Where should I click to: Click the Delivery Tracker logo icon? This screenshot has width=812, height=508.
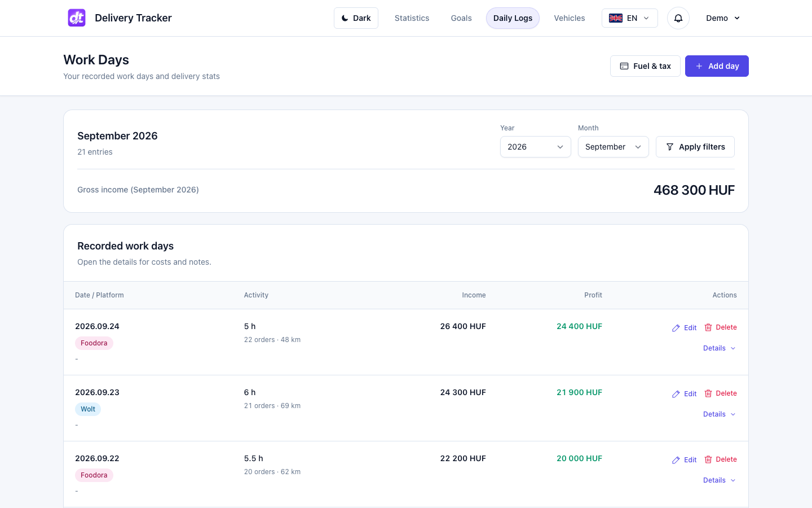point(77,18)
